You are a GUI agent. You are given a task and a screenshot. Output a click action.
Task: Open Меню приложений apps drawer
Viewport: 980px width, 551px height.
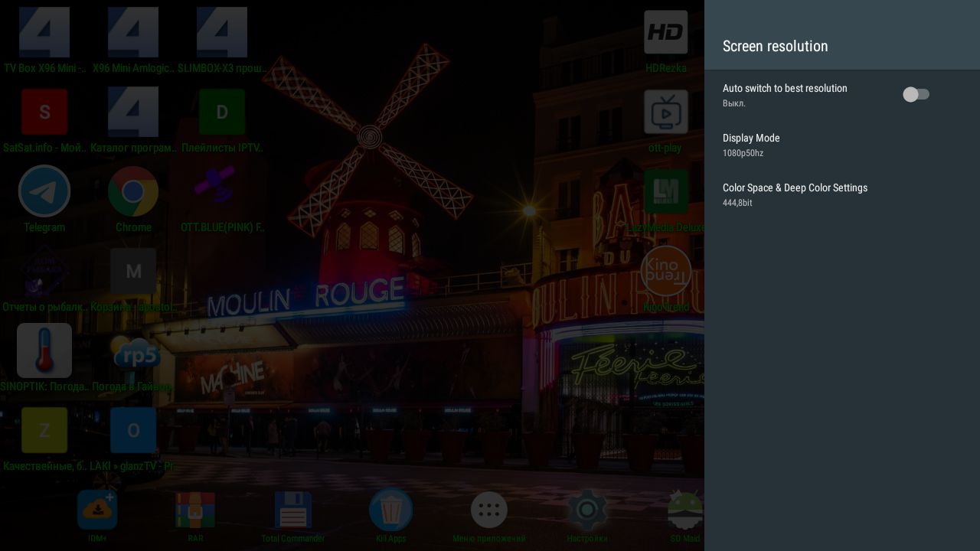point(489,510)
